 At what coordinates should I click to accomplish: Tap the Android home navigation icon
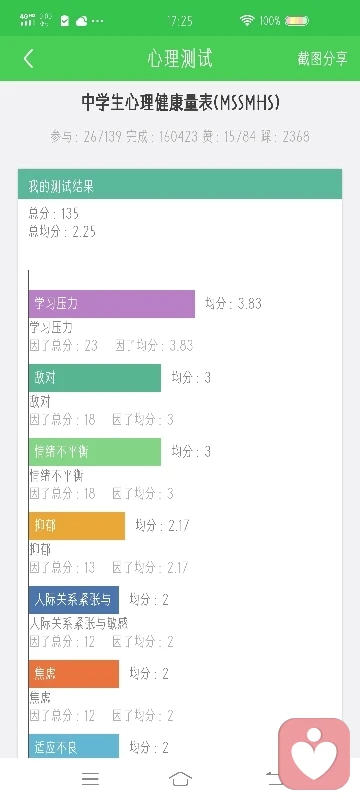(x=180, y=779)
